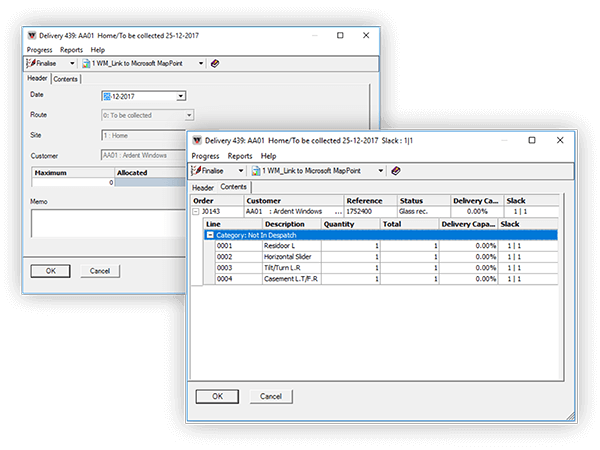Screen dimensions: 600x450
Task: Open Progress menu in back window
Action: 39,49
